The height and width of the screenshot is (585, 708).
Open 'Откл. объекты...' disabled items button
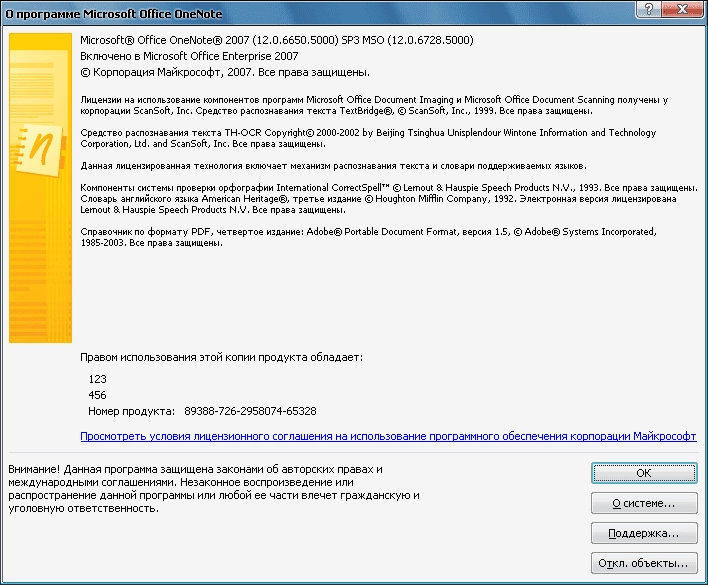point(644,563)
